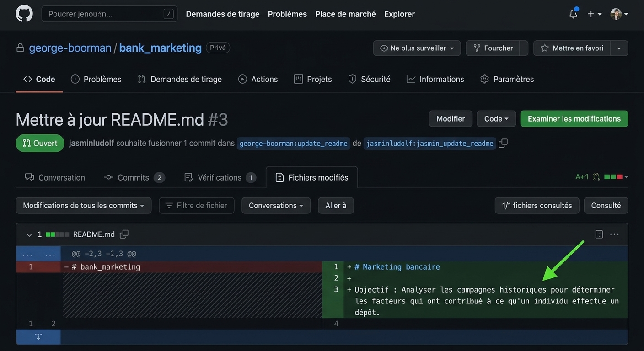The width and height of the screenshot is (644, 351).
Task: Open head branch jasminludolf:jasmin_update_readme
Action: tap(430, 144)
